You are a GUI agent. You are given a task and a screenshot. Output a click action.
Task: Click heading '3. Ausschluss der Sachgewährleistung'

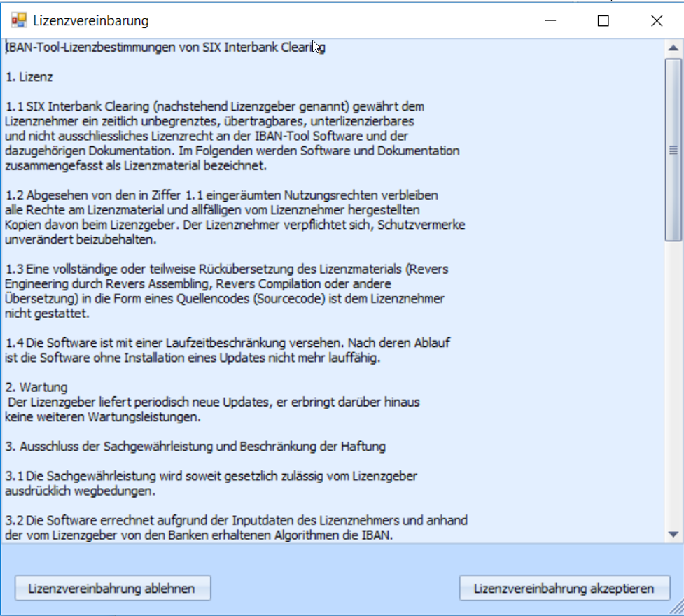click(195, 447)
